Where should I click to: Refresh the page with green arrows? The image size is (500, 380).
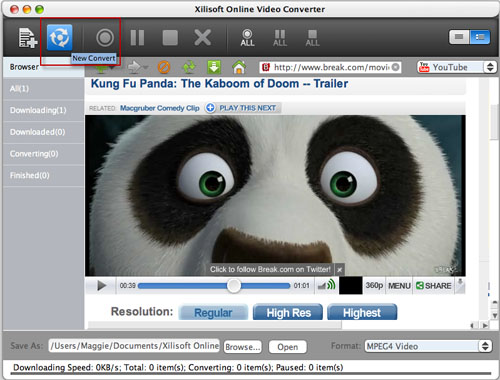tap(189, 67)
